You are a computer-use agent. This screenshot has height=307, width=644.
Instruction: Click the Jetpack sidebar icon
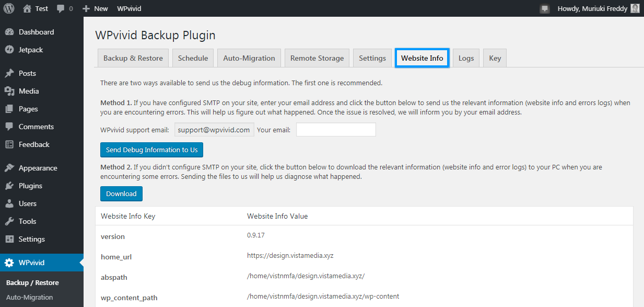pos(9,50)
